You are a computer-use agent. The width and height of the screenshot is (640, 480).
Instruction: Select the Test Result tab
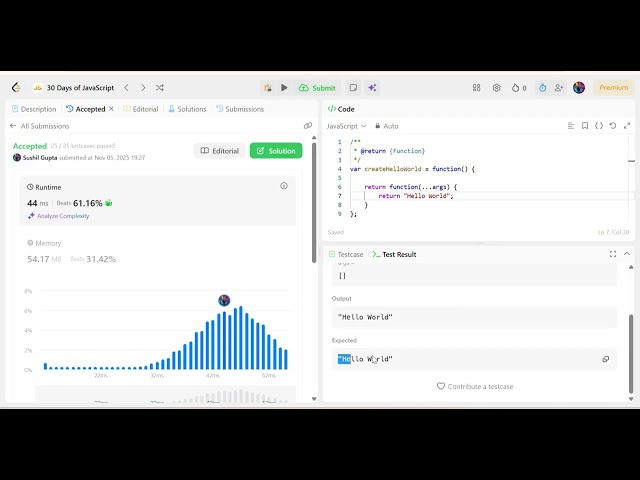click(394, 254)
